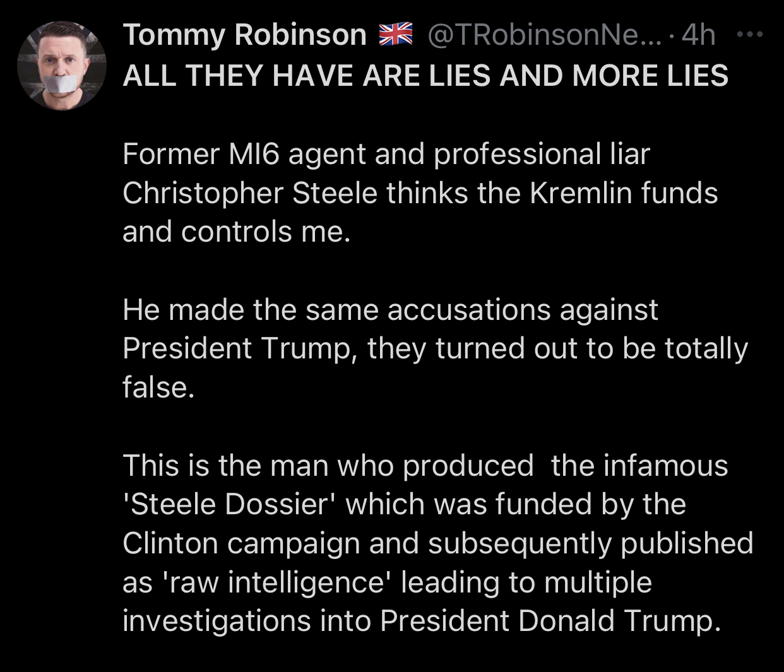Click Tommy Robinson's profile avatar

(x=61, y=66)
